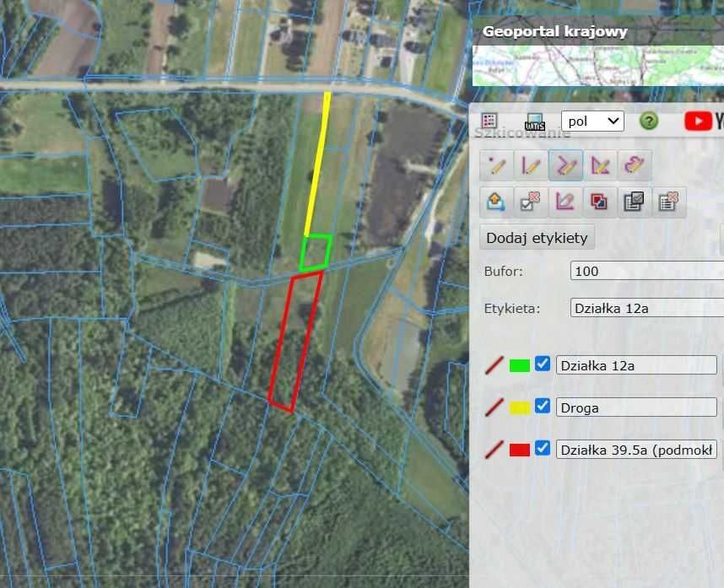Click the upload/import sketch icon
Screen dimensions: 724x588
[497, 202]
